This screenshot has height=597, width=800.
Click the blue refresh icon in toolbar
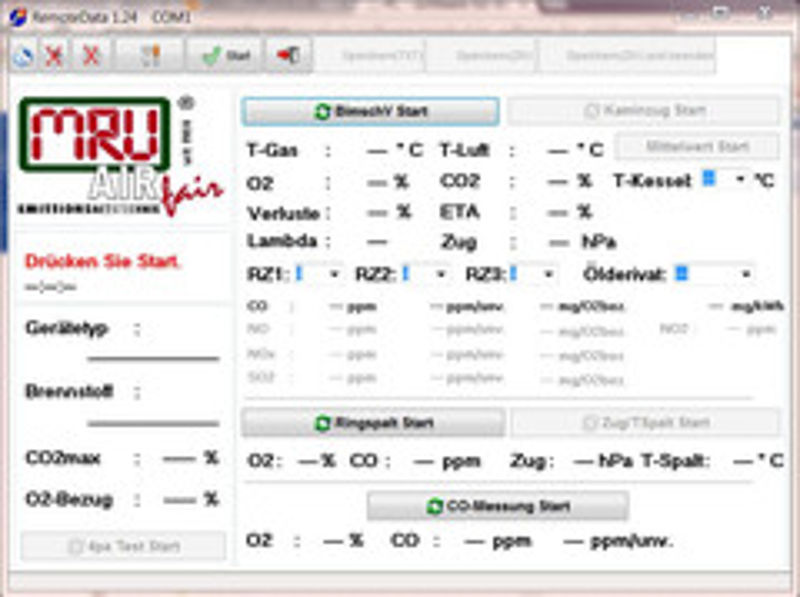pos(22,56)
